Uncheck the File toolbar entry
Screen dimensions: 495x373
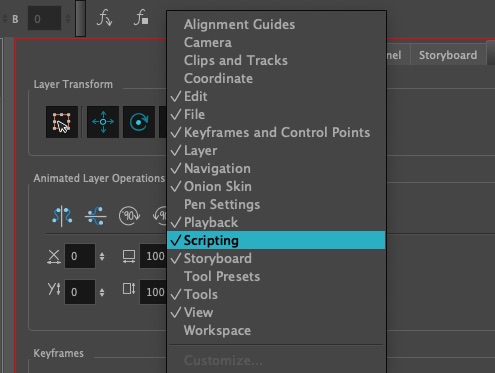pos(276,114)
